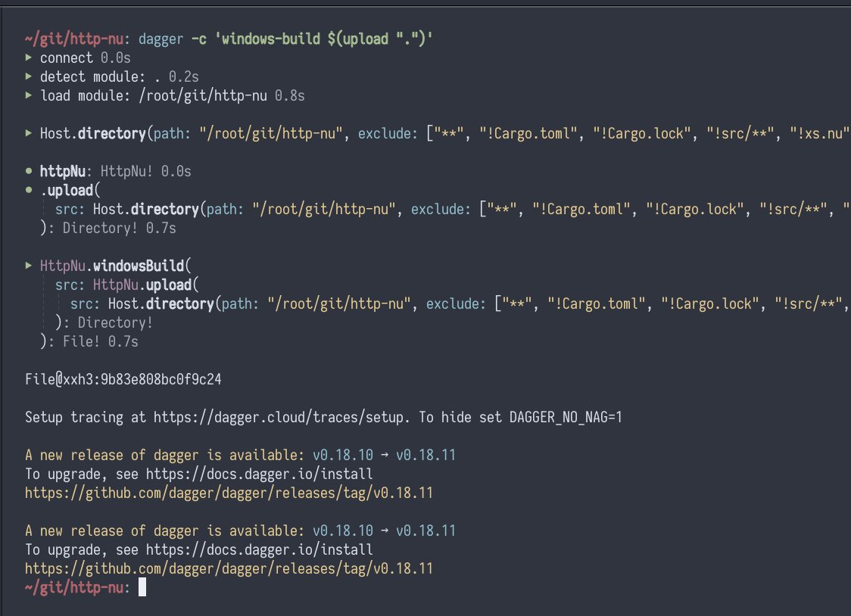Viewport: 851px width, 616px height.
Task: Click '~/git/http-nu:' on the bottom prompt line
Action: [78, 587]
